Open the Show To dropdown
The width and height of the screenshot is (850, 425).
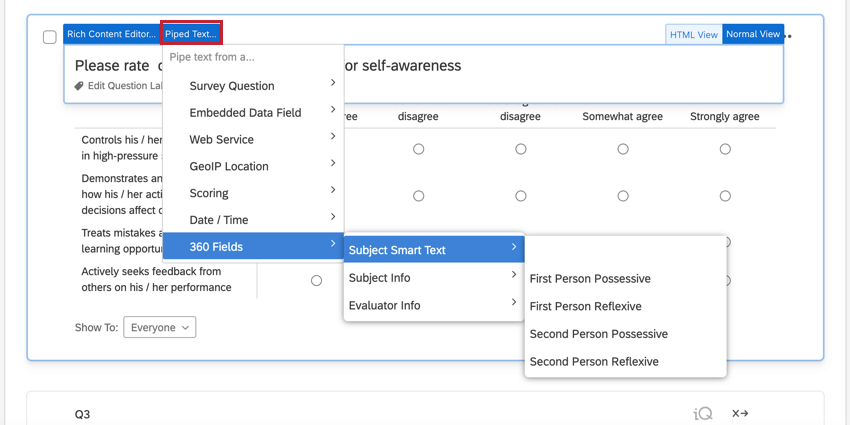point(160,327)
